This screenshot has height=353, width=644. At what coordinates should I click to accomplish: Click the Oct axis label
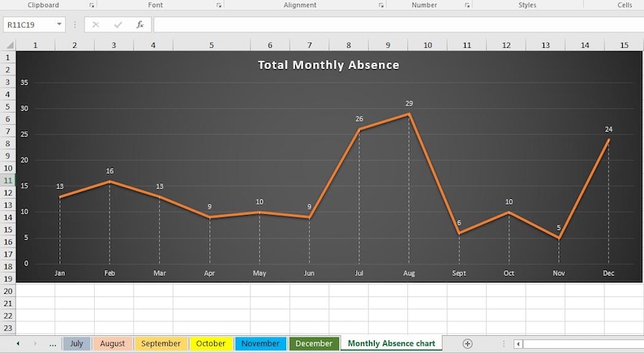(509, 273)
